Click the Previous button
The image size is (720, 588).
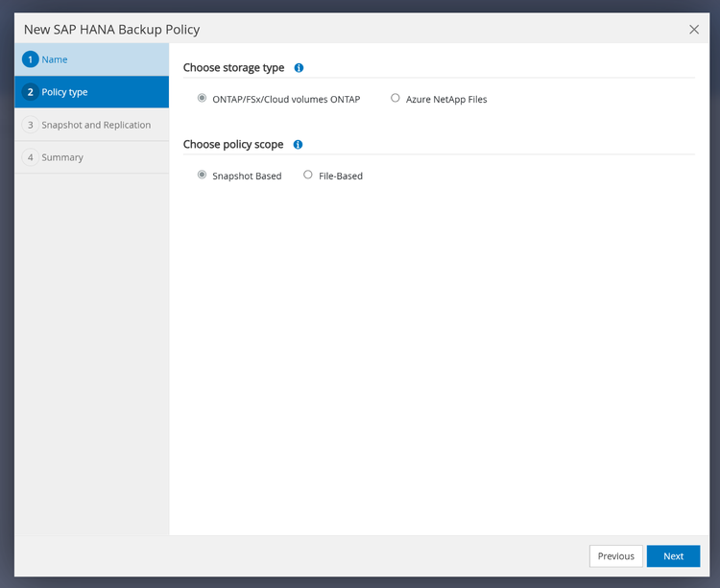pyautogui.click(x=615, y=556)
